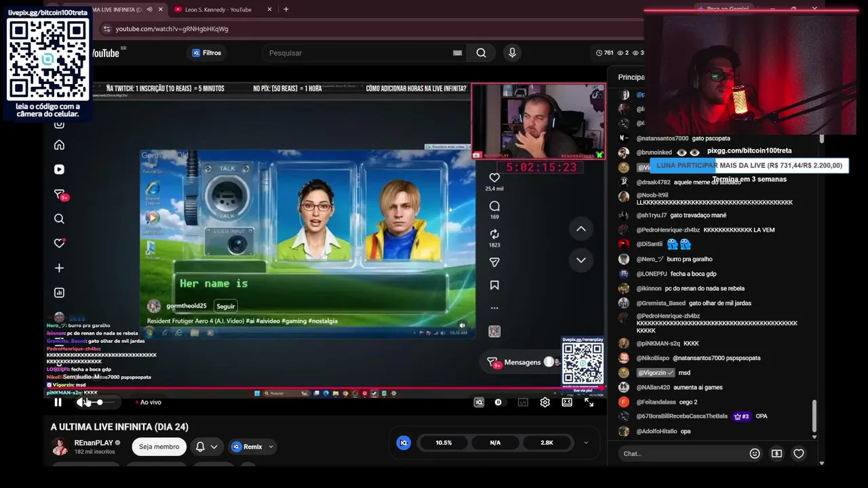Image resolution: width=868 pixels, height=488 pixels.
Task: Go to previous TikTok video
Action: click(x=581, y=229)
